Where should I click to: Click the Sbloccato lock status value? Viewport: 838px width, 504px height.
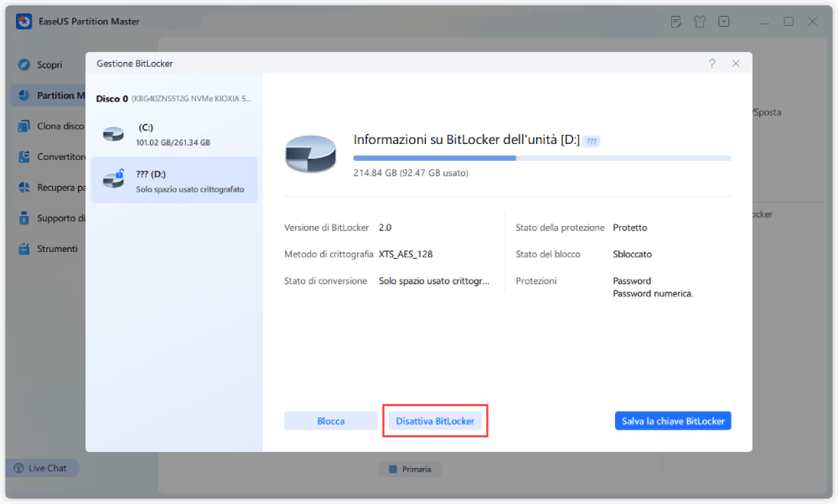click(x=632, y=255)
